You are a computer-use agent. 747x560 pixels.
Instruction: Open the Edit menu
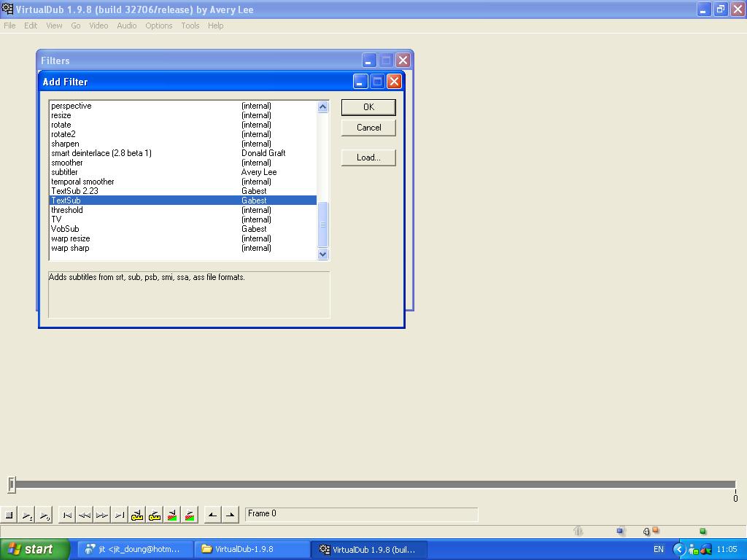pyautogui.click(x=31, y=26)
